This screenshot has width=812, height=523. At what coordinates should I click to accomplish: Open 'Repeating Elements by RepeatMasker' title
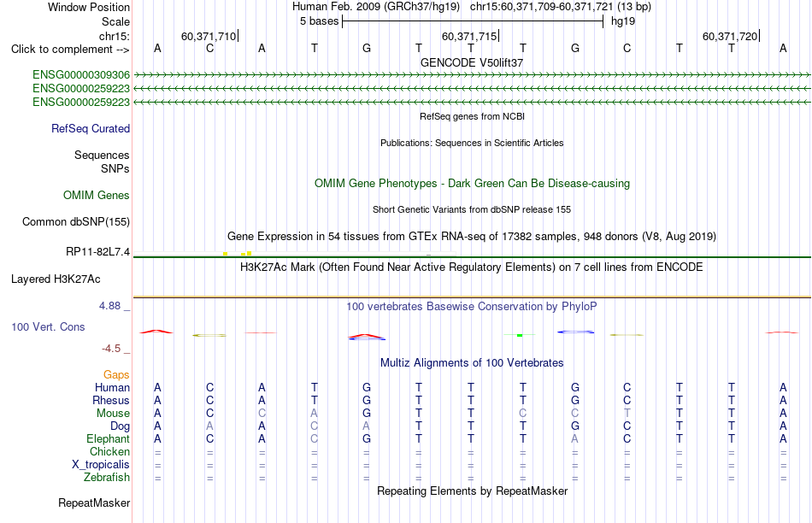tap(473, 491)
